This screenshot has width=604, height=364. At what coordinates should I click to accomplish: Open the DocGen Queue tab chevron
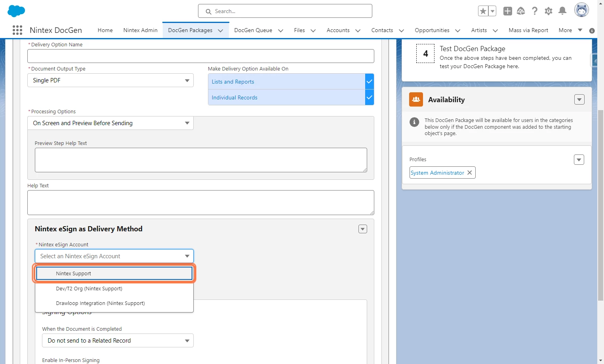pos(280,30)
